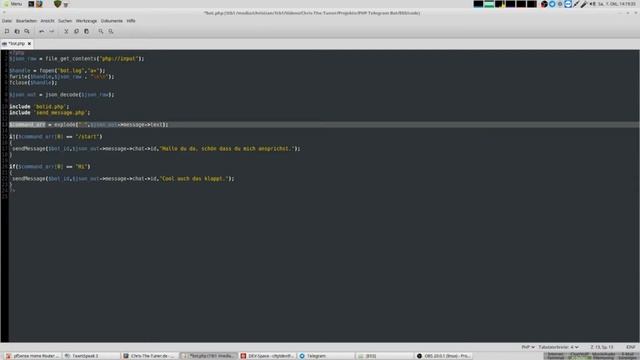Viewport: 640px width, 360px height.
Task: Click the red-black circular tray icon
Action: pyautogui.click(x=544, y=4)
